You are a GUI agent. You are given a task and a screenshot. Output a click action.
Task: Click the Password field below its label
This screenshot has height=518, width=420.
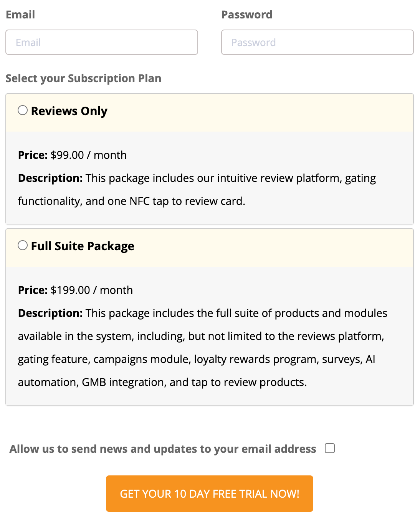[317, 42]
